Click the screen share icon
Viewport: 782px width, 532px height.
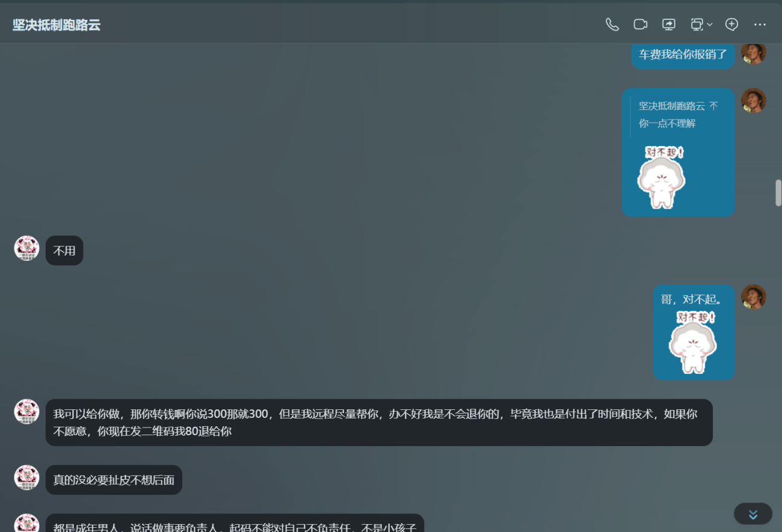(668, 25)
